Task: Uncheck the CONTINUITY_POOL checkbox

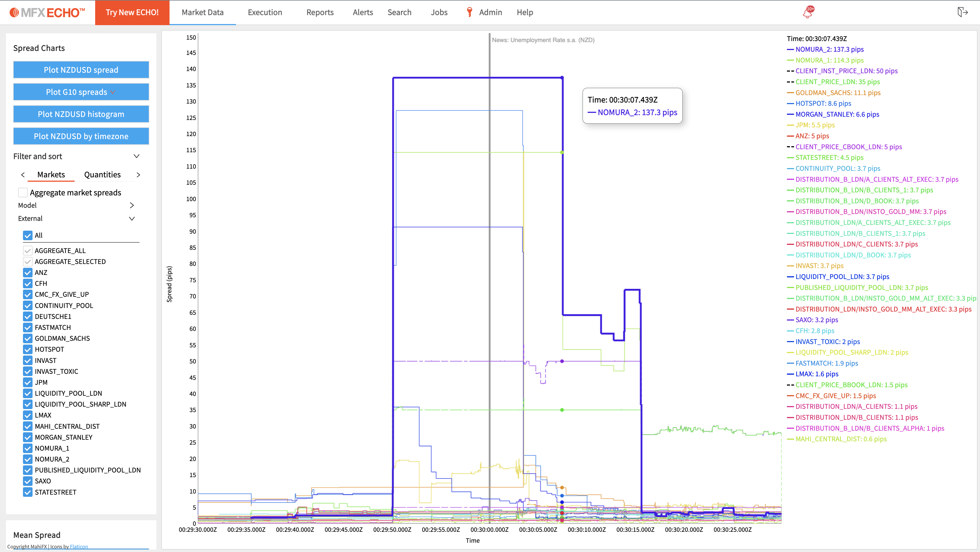Action: pyautogui.click(x=27, y=306)
